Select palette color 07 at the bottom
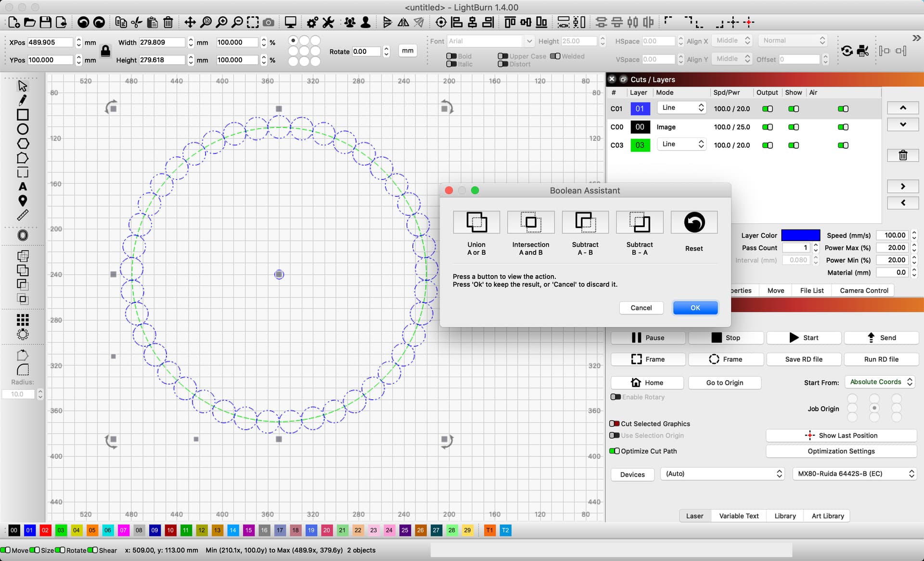The image size is (924, 561). (x=123, y=530)
